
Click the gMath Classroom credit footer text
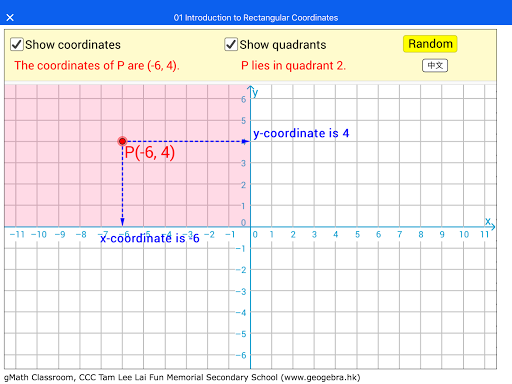point(182,377)
